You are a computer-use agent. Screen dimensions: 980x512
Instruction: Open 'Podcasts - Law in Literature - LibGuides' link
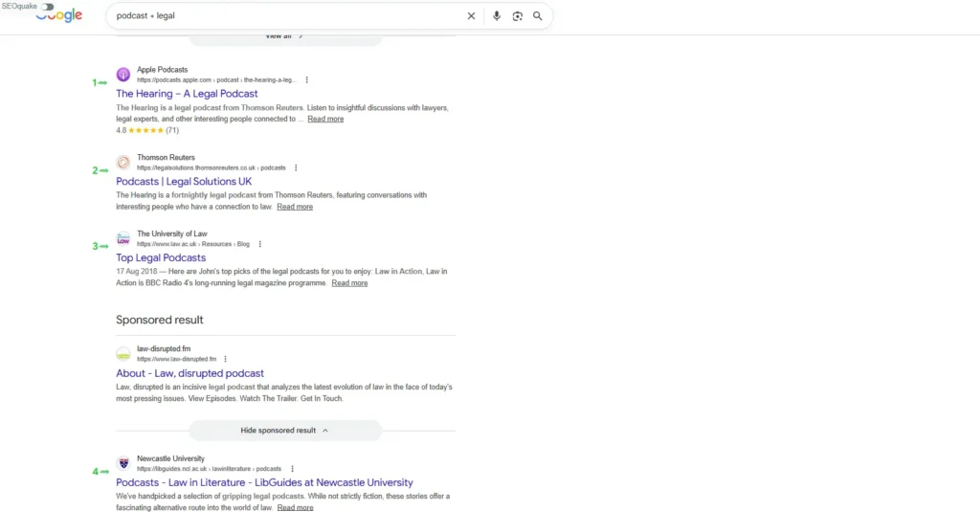coord(264,482)
